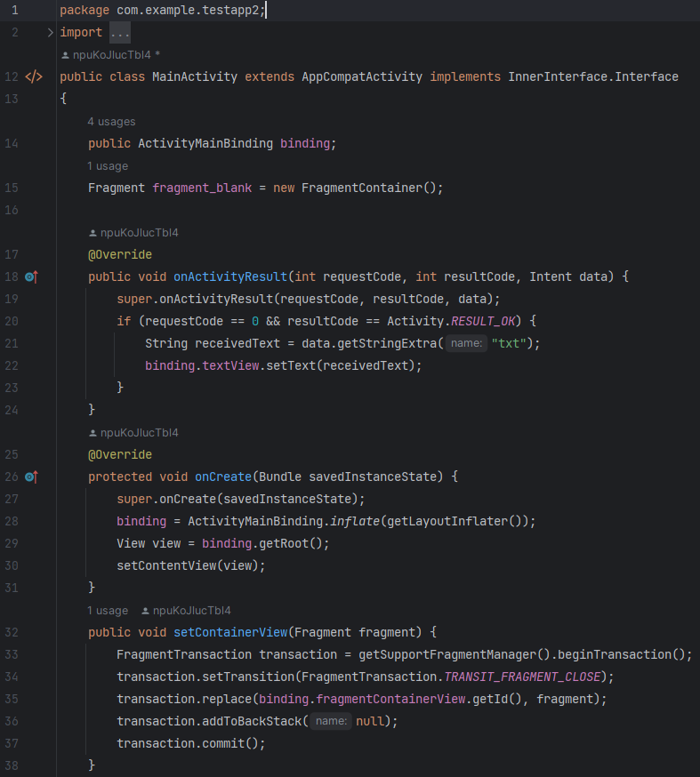This screenshot has height=777, width=700.
Task: Click the 'name:' parameter hint in addToBackStack
Action: pos(331,721)
